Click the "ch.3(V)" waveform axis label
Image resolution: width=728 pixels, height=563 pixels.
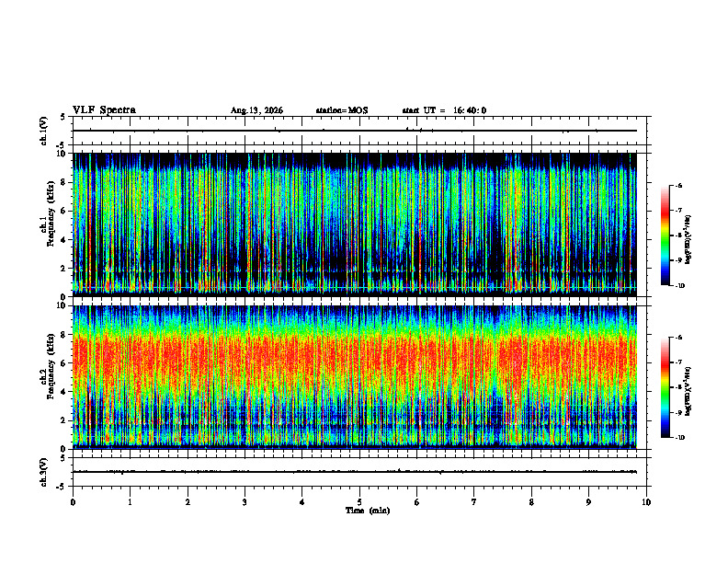[44, 472]
